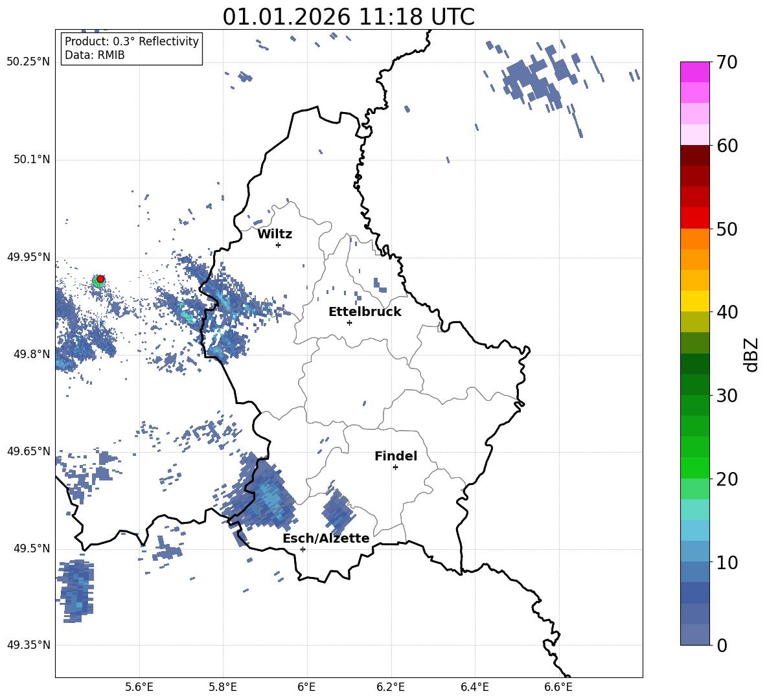Click the 'Data: RMIB' text
The image size is (767, 700).
(x=95, y=55)
